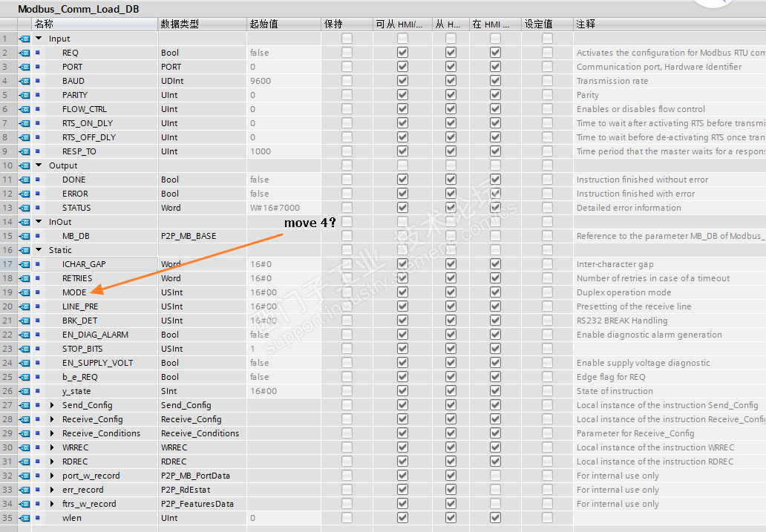This screenshot has width=766, height=532.
Task: Toggle the setpoint checkbox for DONE
Action: [547, 180]
